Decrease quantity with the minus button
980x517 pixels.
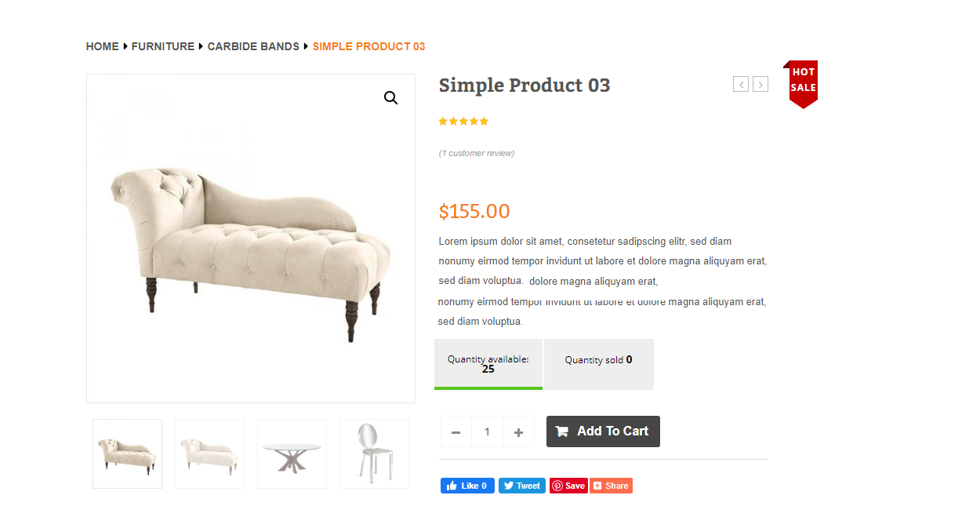pos(456,431)
